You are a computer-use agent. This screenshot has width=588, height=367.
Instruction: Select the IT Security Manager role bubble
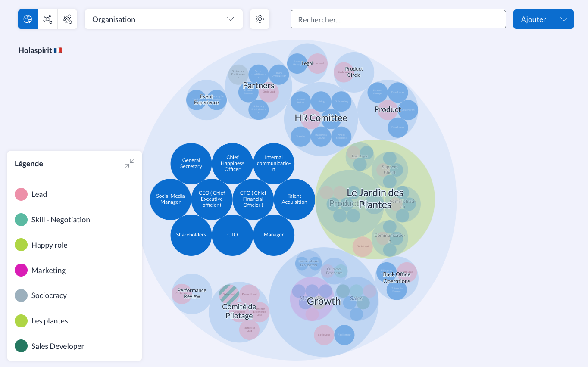coord(397,290)
